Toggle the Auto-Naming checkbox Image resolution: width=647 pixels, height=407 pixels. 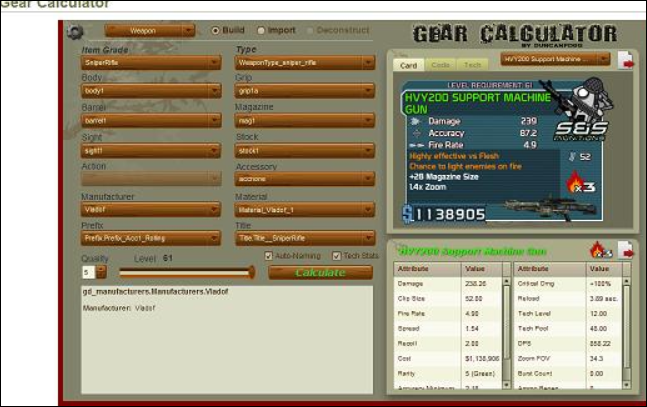click(x=268, y=256)
